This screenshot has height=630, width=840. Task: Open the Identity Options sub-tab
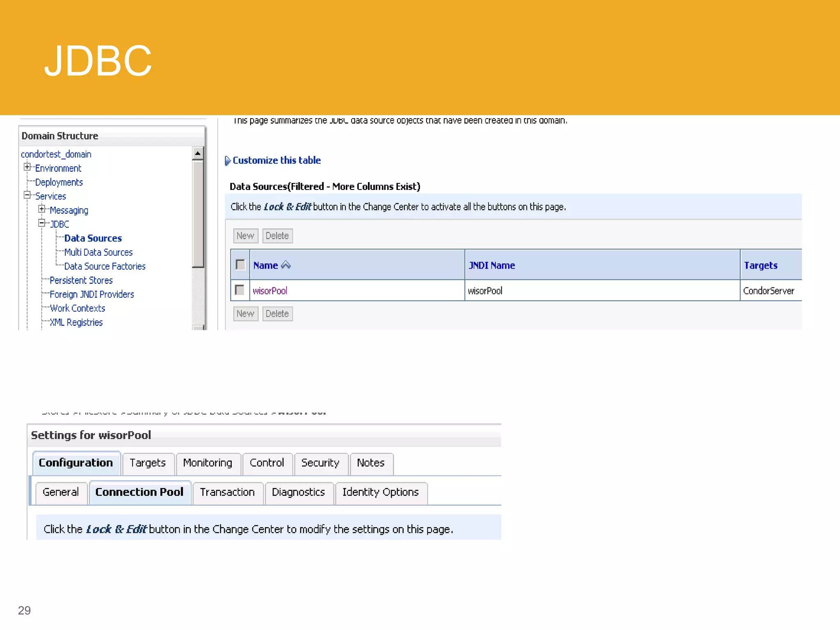381,493
